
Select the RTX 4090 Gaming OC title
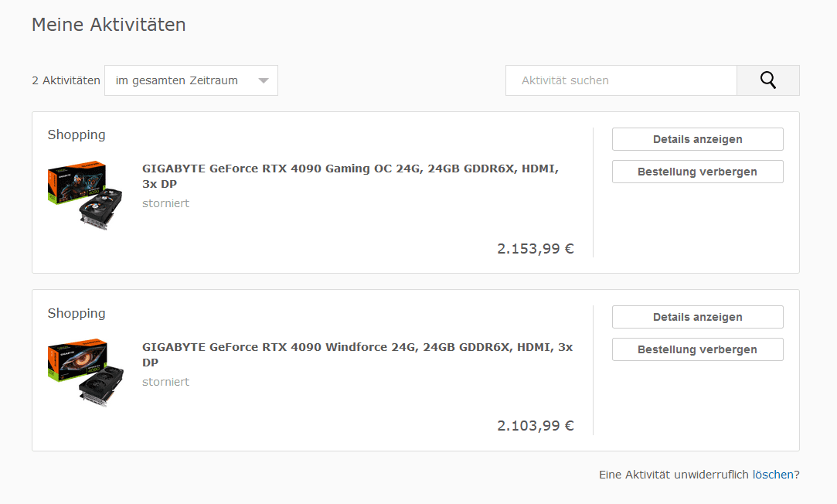349,176
